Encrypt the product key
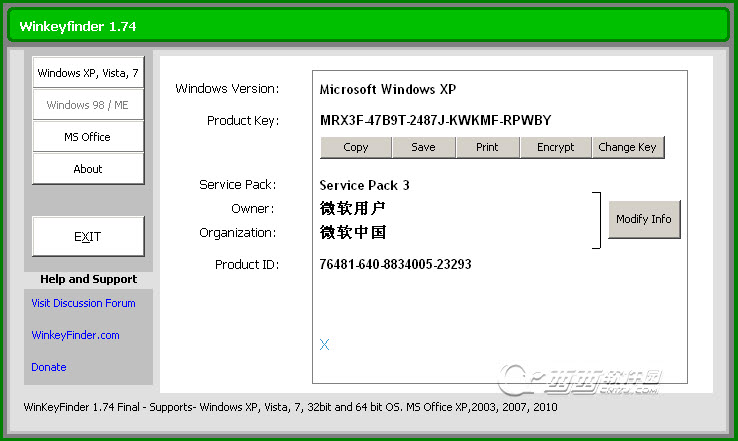Screen dimensions: 738x441 pos(556,147)
